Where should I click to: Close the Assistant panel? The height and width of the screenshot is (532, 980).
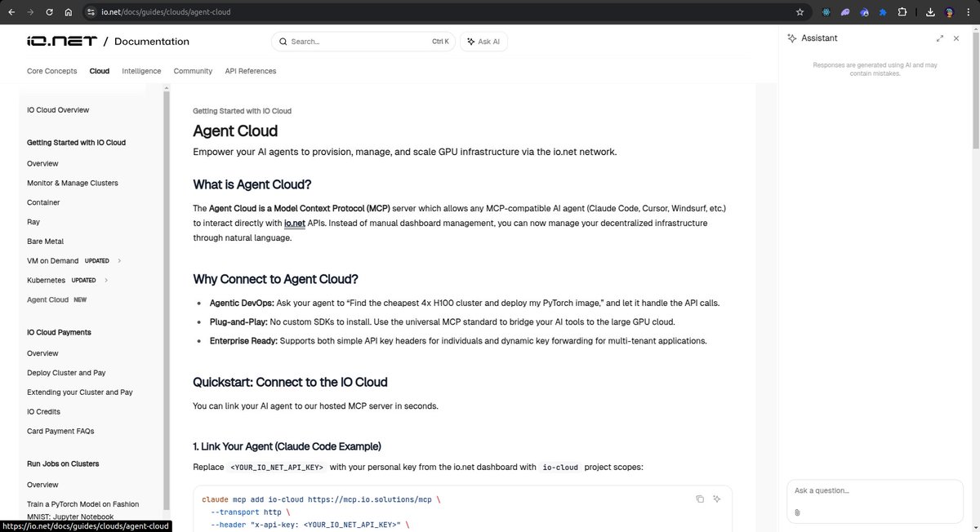coord(956,38)
